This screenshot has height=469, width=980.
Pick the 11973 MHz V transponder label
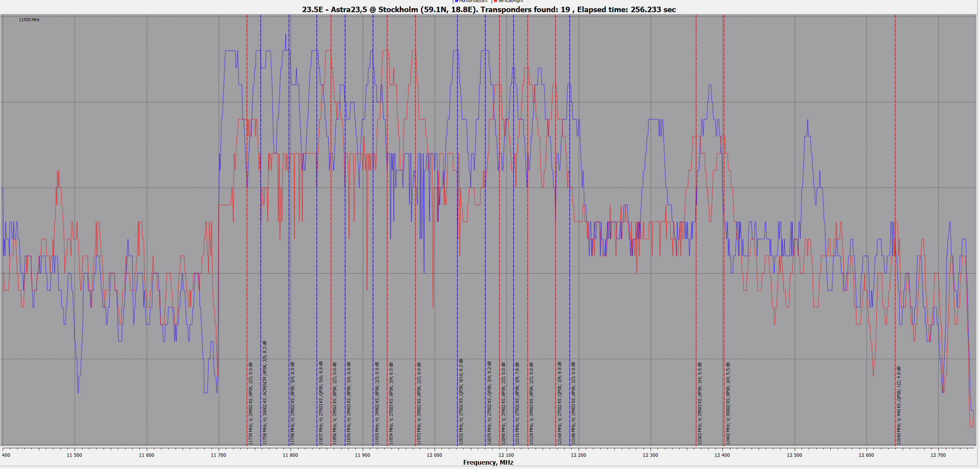tap(419, 403)
